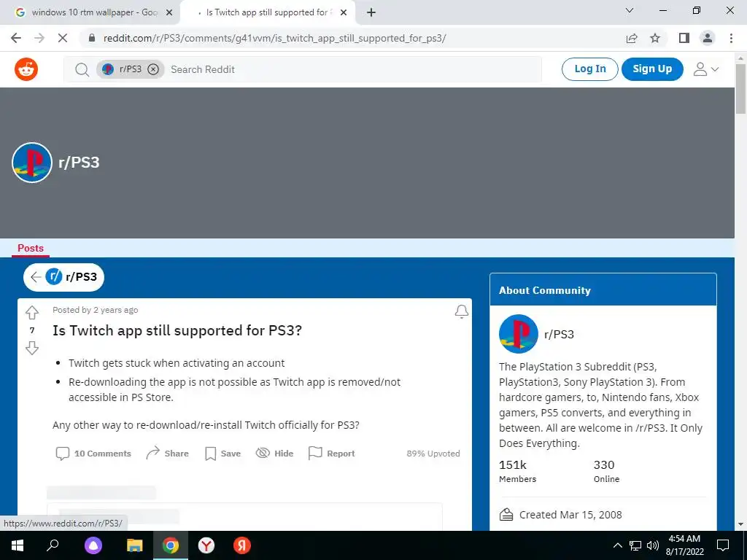
Task: Open the r/PS3 title in banner
Action: (79, 163)
